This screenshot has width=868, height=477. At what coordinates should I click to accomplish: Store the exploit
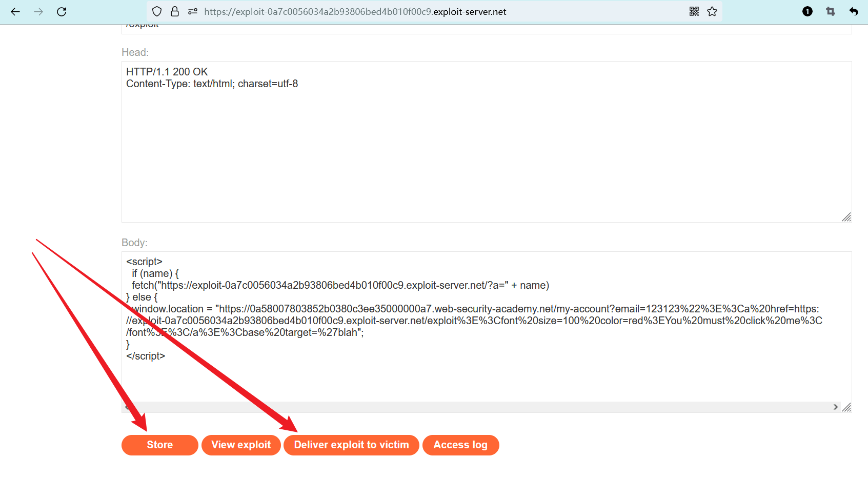click(160, 445)
